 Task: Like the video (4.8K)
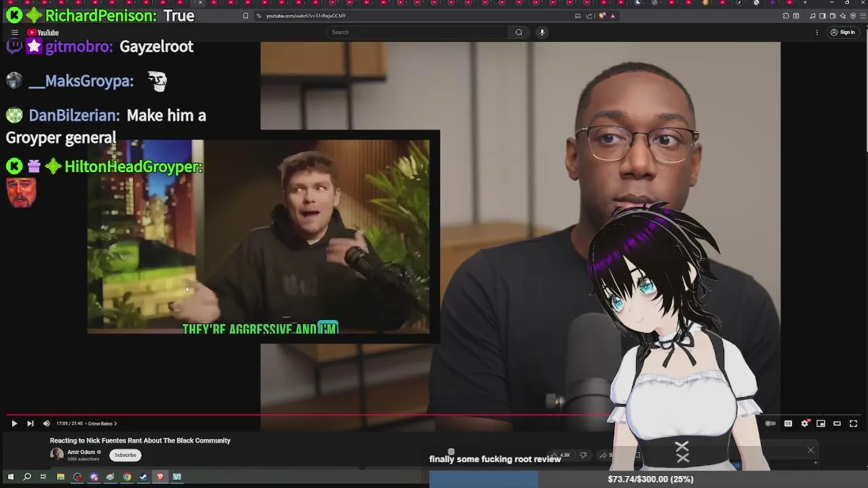tap(560, 455)
